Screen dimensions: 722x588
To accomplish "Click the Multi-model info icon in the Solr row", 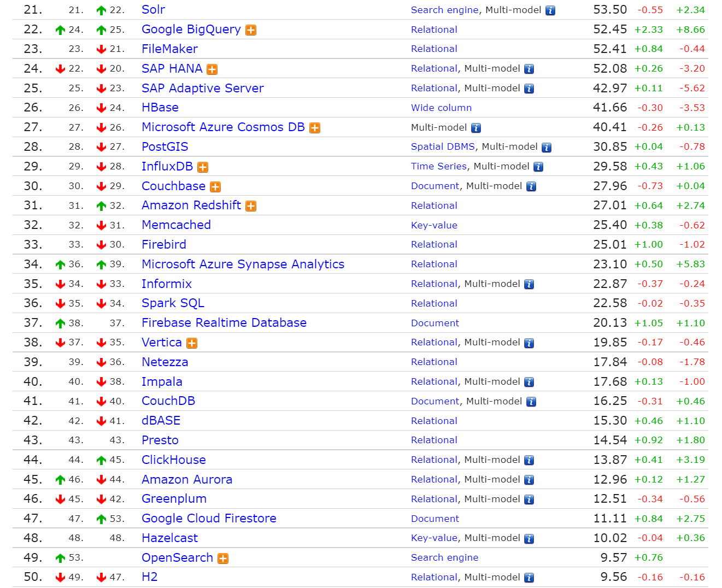I will click(550, 10).
